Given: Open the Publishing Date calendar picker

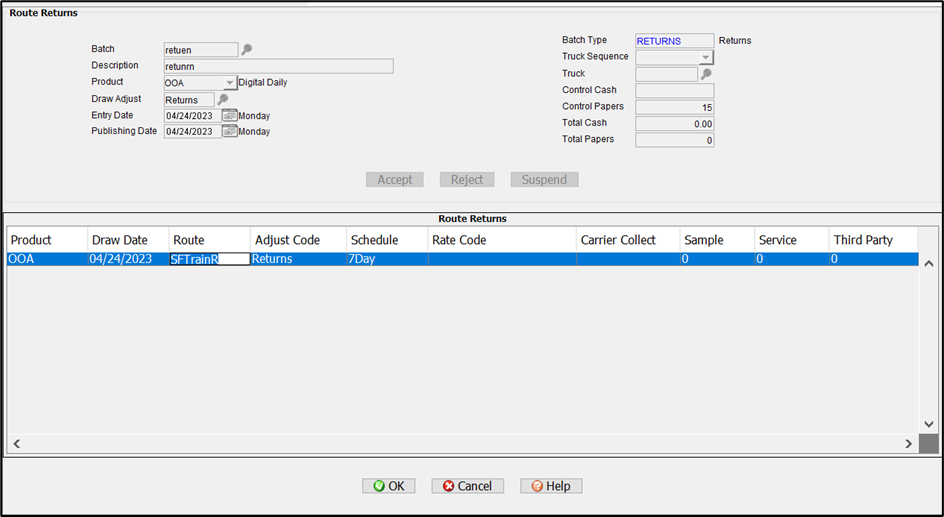Looking at the screenshot, I should [x=229, y=131].
